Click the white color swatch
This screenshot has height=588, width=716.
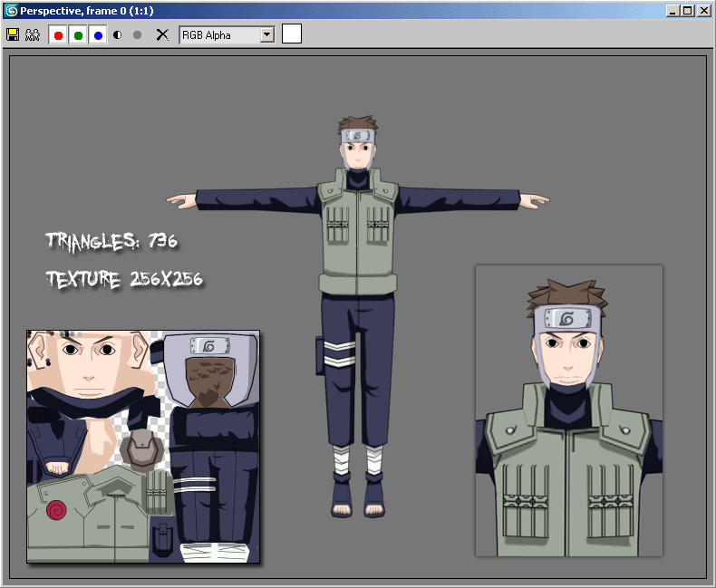click(x=292, y=34)
